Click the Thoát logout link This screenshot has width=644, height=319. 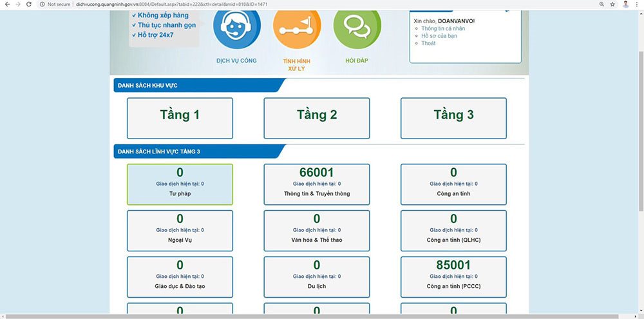click(428, 43)
